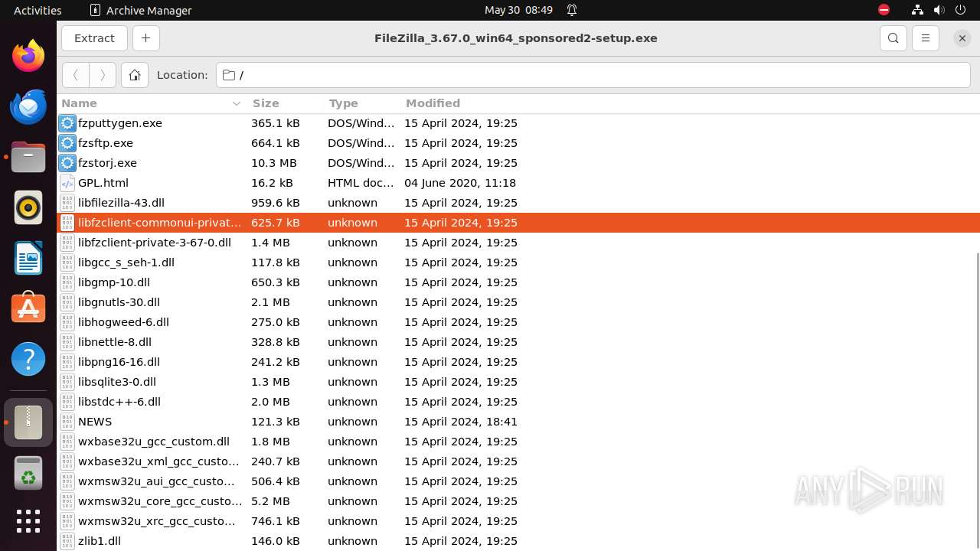
Task: Select libfzclient-private-3-67-0.dll entry
Action: [x=518, y=243]
